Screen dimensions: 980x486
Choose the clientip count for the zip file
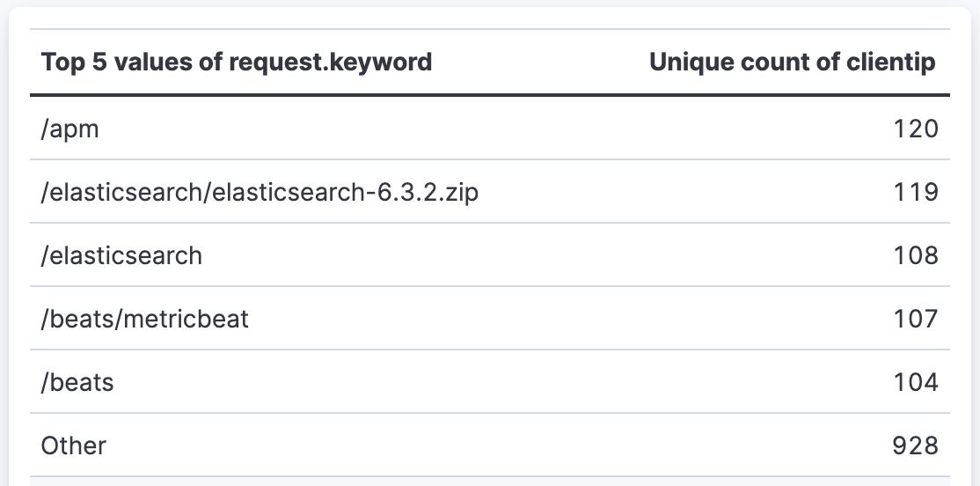(x=916, y=192)
